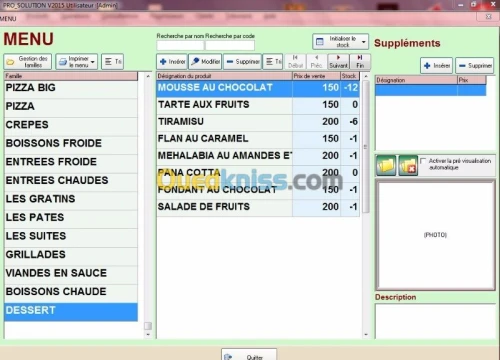Image resolution: width=500 pixels, height=360 pixels.
Task: Go to next record with Suivant
Action: tap(338, 62)
